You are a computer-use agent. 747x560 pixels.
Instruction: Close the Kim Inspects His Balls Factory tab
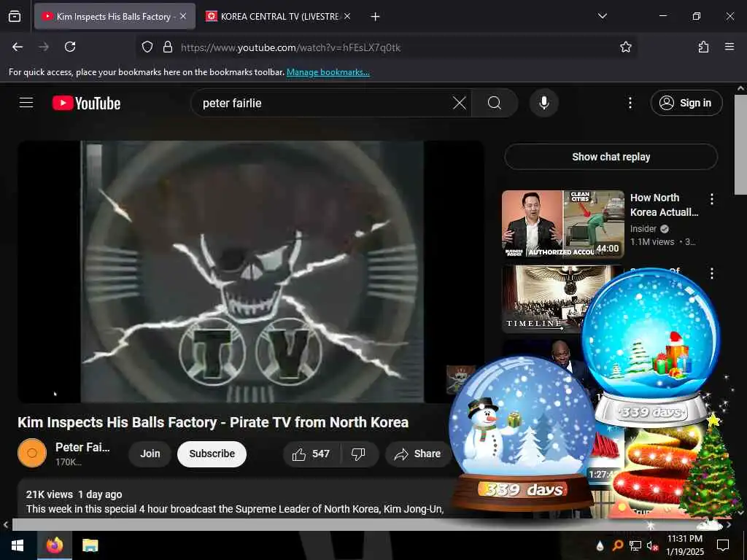183,16
